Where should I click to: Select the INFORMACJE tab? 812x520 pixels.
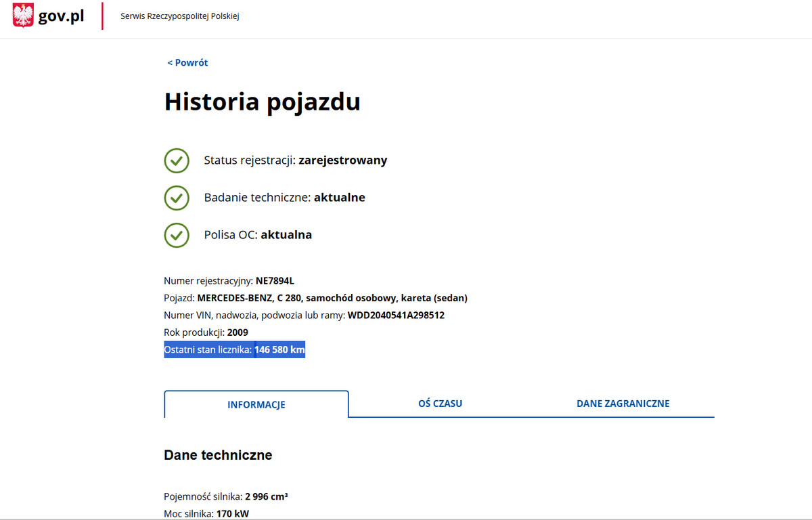click(256, 404)
